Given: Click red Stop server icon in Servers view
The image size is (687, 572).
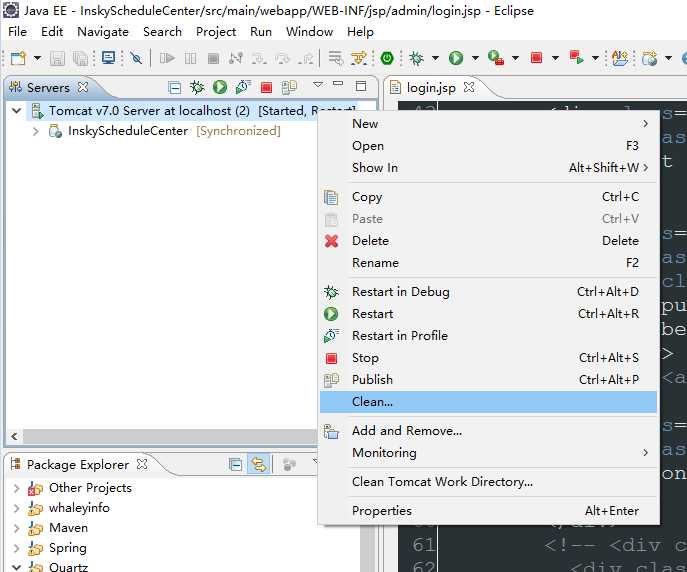Looking at the screenshot, I should 266,88.
